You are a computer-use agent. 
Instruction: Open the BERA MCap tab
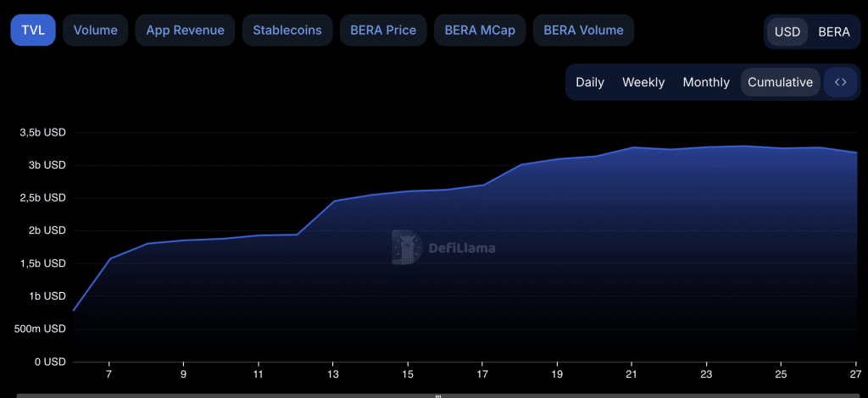(480, 30)
